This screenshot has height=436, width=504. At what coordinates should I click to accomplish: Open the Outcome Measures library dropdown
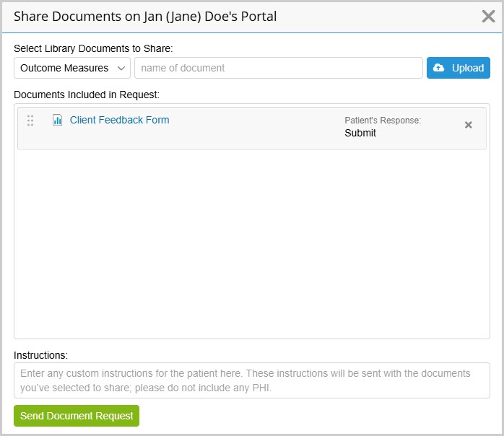(x=72, y=68)
